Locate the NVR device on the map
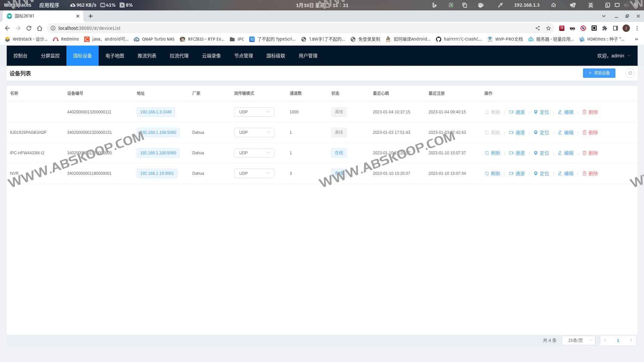644x362 pixels. (x=541, y=173)
